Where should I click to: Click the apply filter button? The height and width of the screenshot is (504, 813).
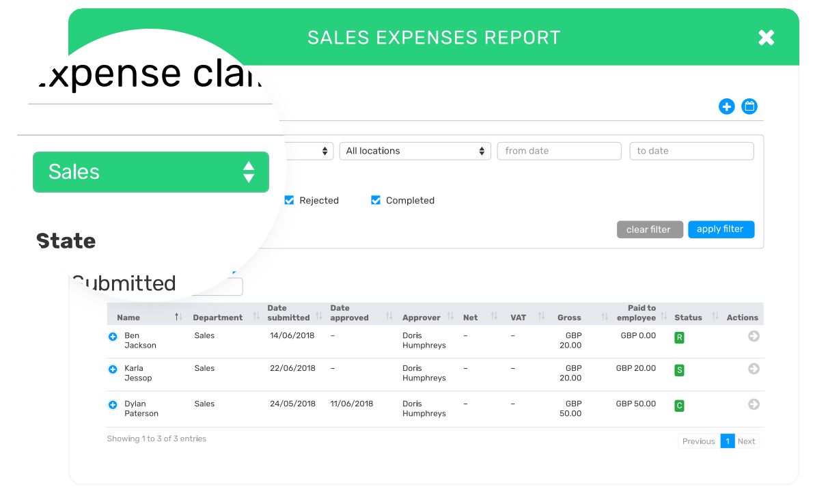pos(721,229)
